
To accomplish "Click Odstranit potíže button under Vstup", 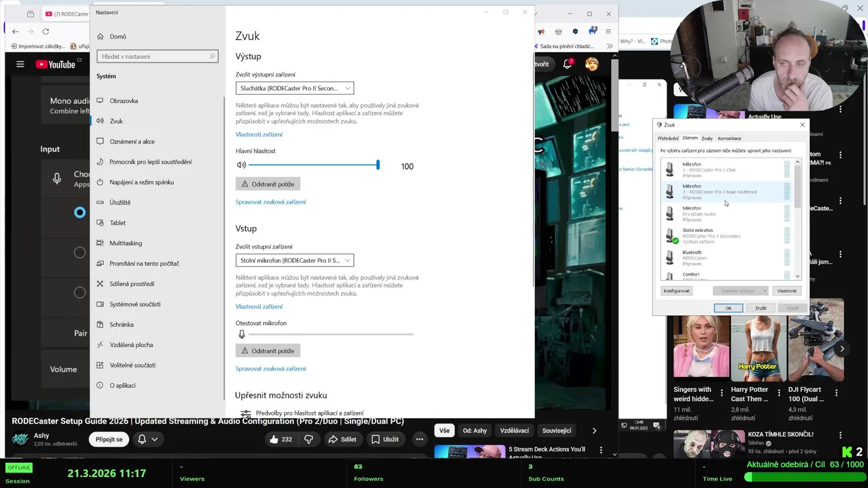I will (268, 351).
